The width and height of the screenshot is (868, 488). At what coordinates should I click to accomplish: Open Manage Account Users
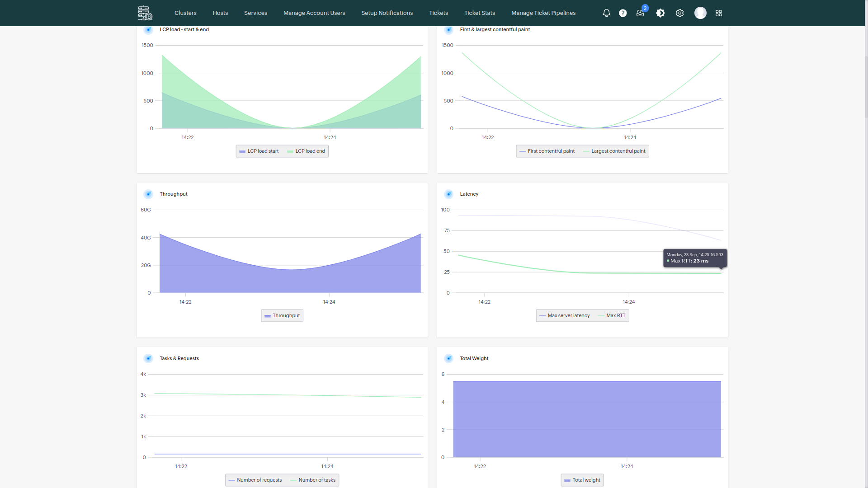click(x=314, y=13)
